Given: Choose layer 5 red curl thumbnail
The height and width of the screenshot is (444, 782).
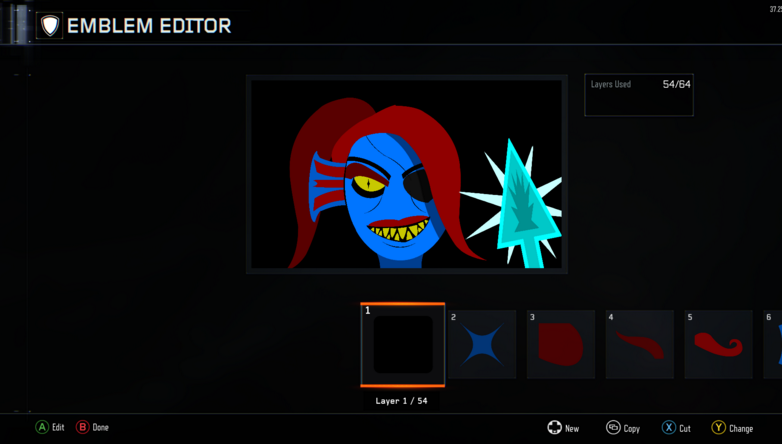Looking at the screenshot, I should (x=718, y=345).
